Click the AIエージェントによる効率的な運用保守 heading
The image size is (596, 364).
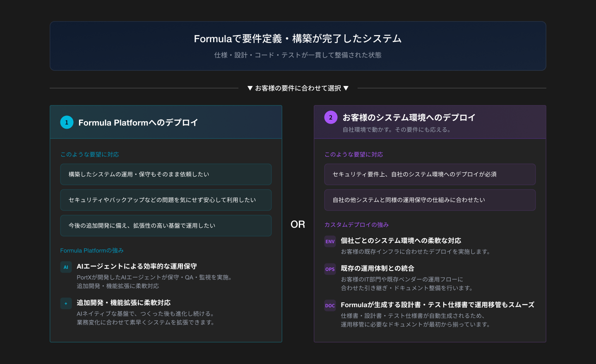[x=137, y=266]
